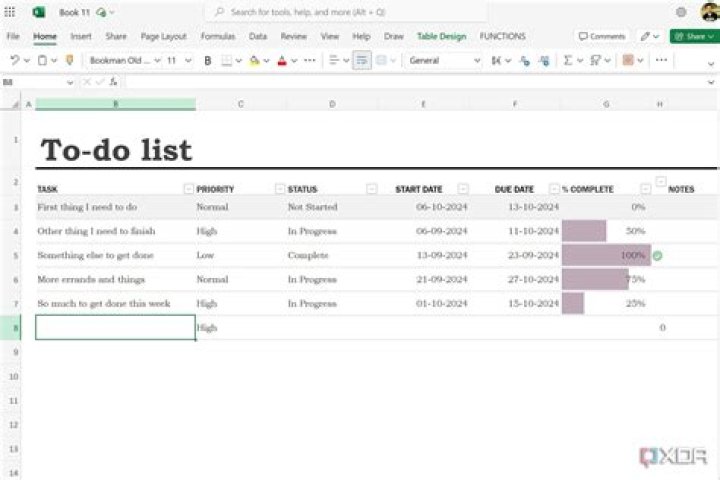Click the search for tools box
Screen dimensions: 720x480
(347, 12)
